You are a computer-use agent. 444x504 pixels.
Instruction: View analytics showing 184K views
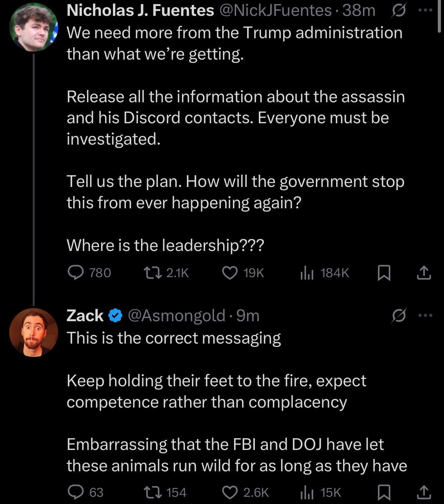(x=307, y=273)
